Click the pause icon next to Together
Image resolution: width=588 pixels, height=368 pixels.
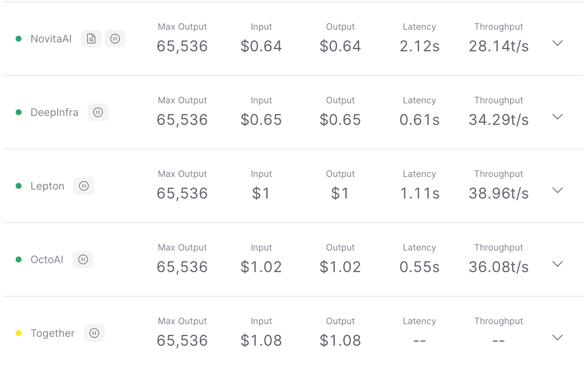[x=94, y=333]
